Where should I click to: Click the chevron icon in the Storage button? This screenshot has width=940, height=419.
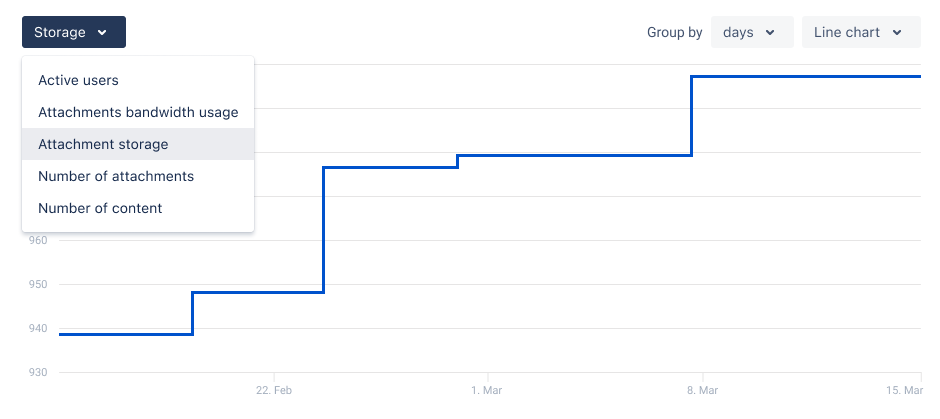click(x=103, y=33)
